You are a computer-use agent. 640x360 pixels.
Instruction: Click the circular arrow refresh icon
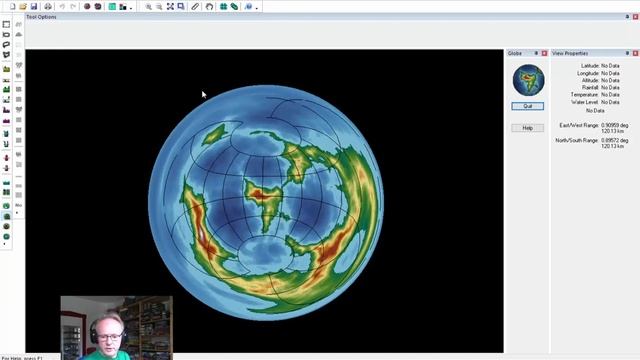coord(209,7)
